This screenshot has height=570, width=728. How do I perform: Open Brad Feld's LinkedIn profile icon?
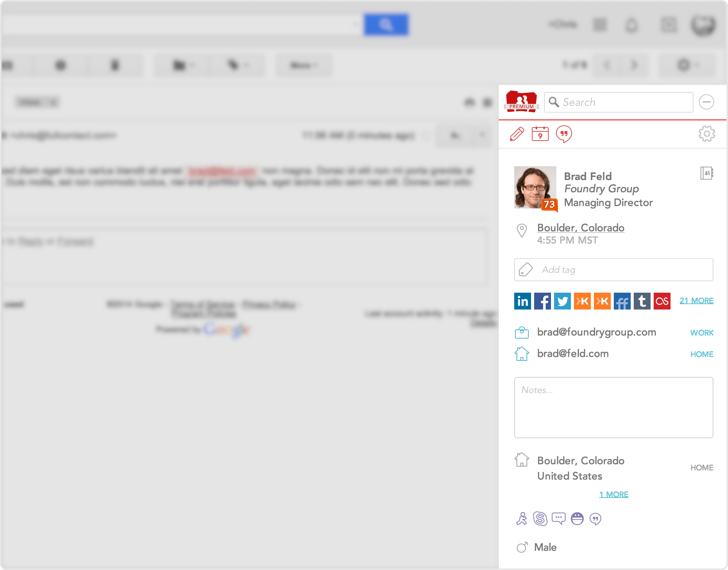tap(522, 301)
